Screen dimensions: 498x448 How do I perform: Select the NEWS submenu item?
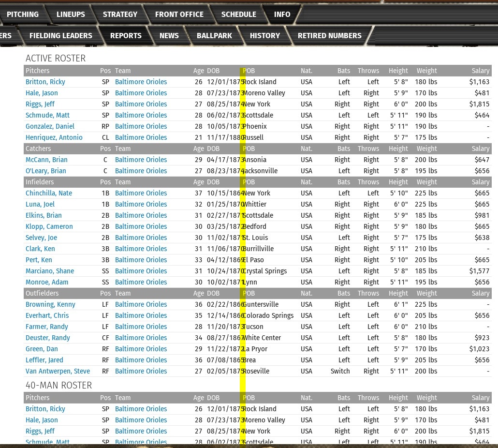pos(169,36)
